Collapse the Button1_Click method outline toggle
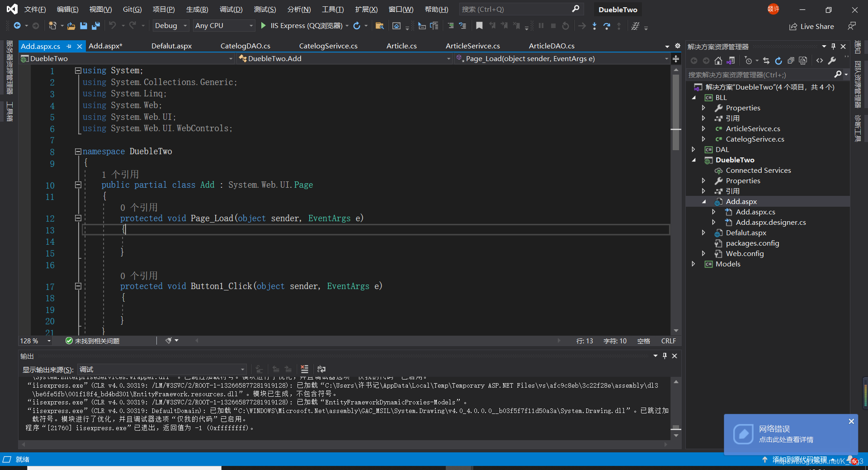This screenshot has height=470, width=868. 78,286
